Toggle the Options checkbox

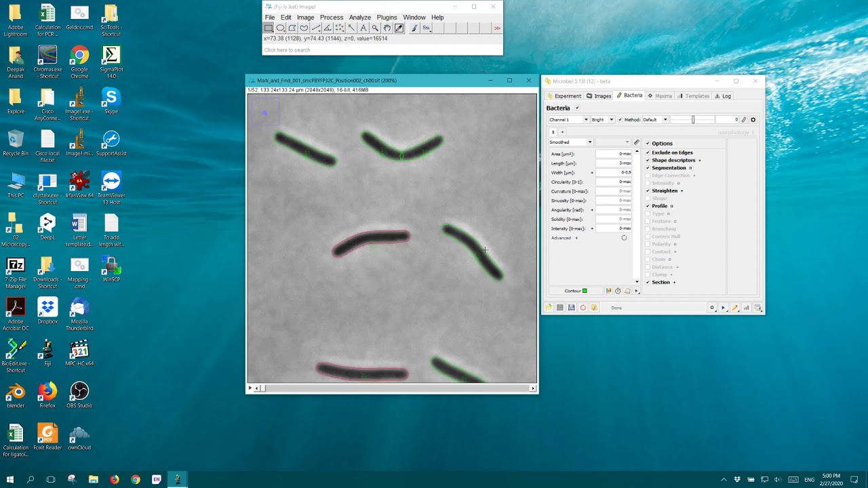click(x=648, y=144)
